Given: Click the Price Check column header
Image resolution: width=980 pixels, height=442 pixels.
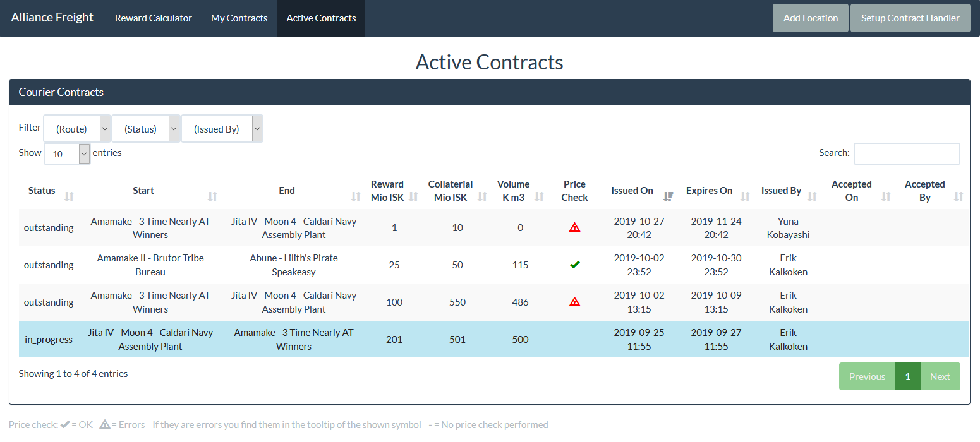Looking at the screenshot, I should click(x=574, y=191).
